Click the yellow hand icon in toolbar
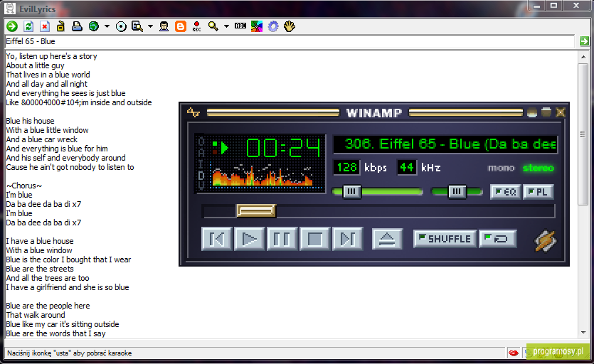This screenshot has height=364, width=594. click(x=290, y=26)
